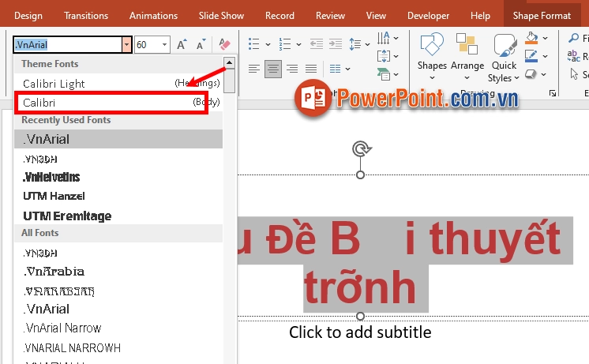Convert text to SmartArt graphic
This screenshot has width=589, height=364.
[384, 74]
